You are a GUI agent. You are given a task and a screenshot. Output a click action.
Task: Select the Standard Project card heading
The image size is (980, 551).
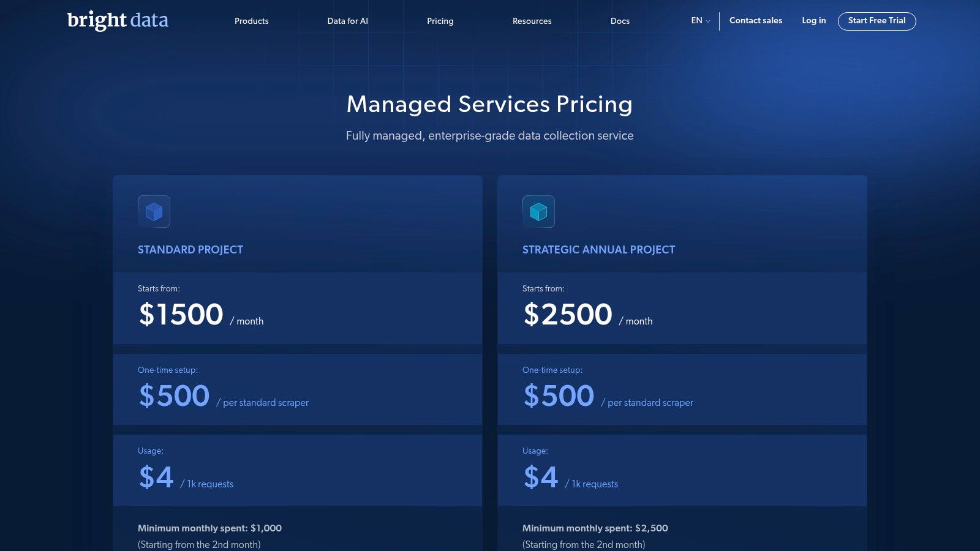pos(190,249)
